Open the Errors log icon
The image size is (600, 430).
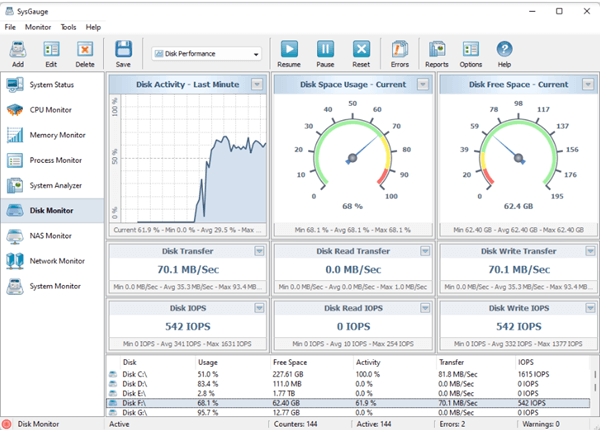400,50
